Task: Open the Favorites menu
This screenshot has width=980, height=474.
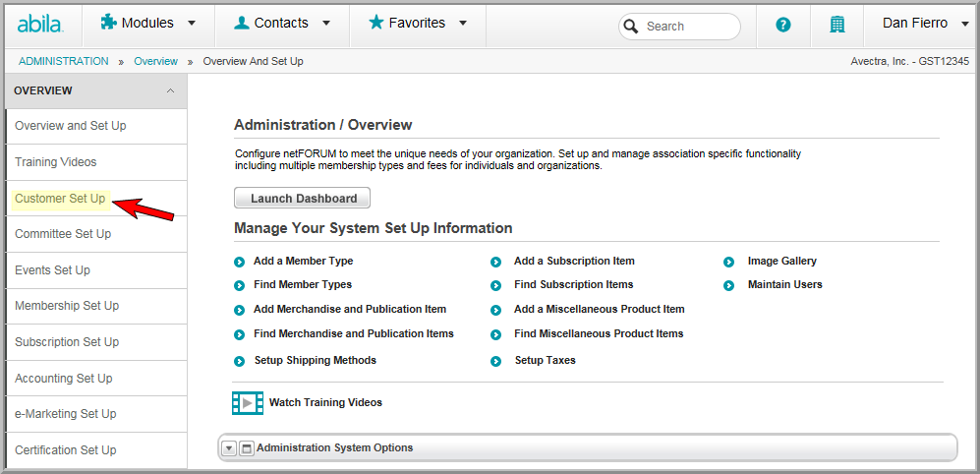Action: [418, 24]
